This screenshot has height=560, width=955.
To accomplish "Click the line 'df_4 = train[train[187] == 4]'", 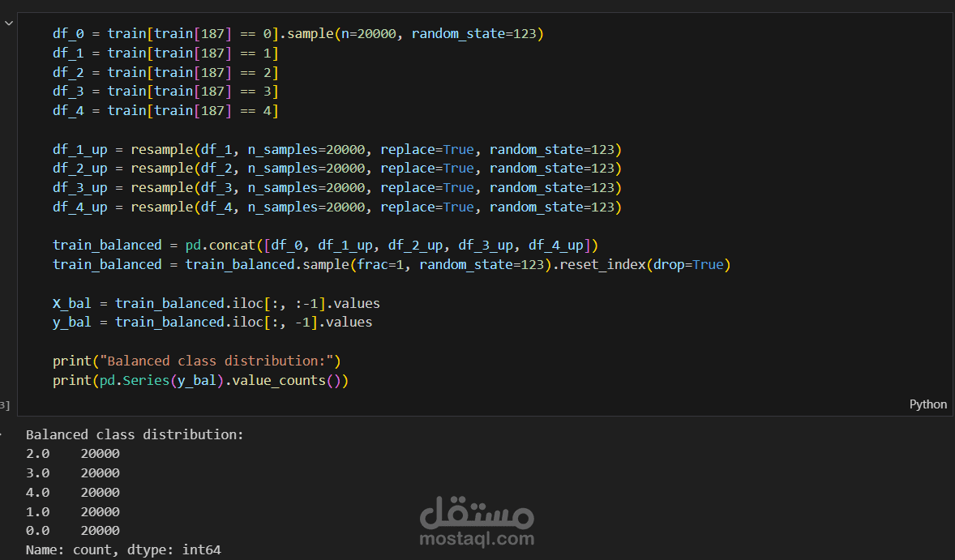I will (x=165, y=111).
